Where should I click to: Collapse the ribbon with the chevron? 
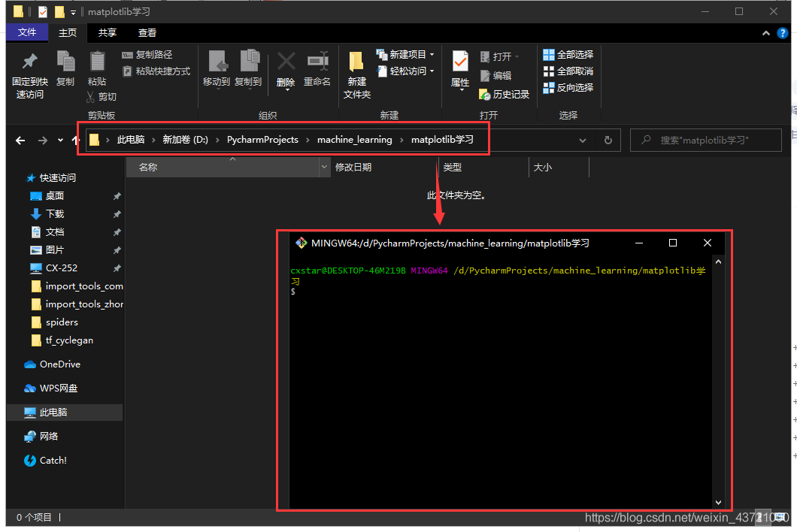point(766,34)
